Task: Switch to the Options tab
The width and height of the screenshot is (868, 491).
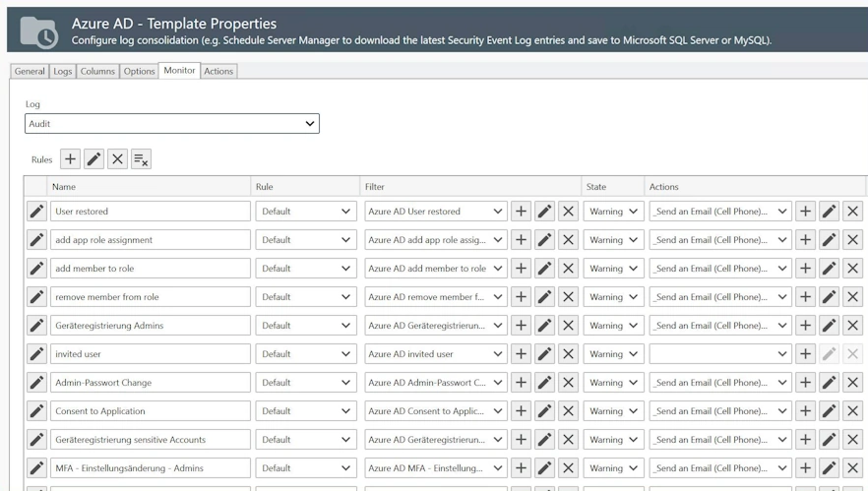Action: tap(139, 71)
